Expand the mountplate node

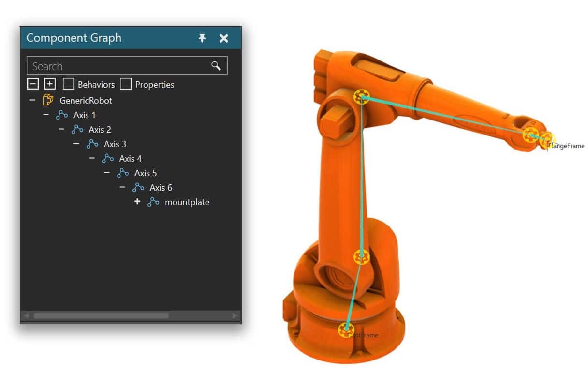tap(137, 201)
